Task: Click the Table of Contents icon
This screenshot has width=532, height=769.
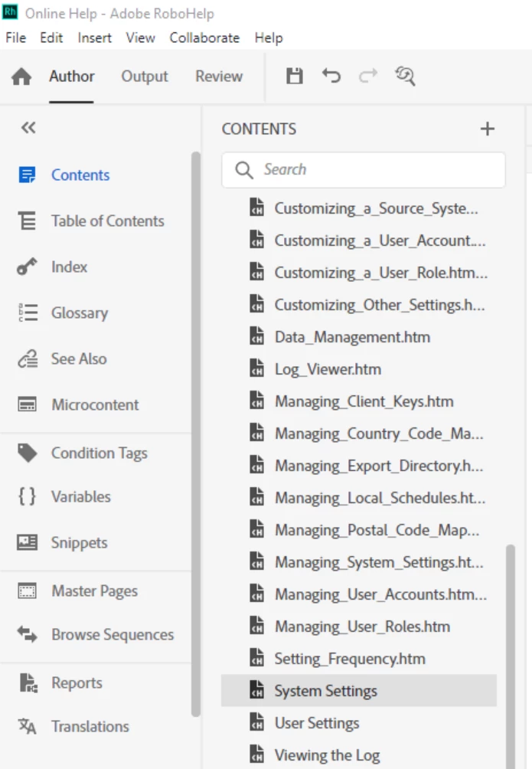Action: click(x=27, y=221)
